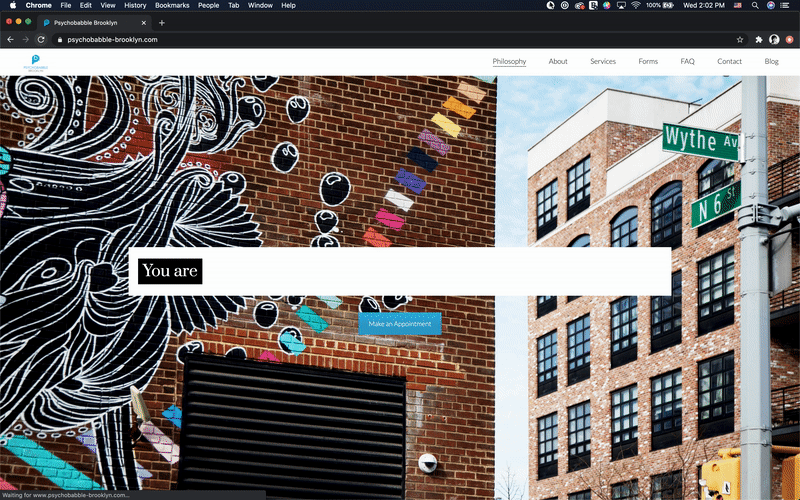Select the Psychobabble Brooklyn browser tab
The image size is (800, 500).
(x=94, y=22)
